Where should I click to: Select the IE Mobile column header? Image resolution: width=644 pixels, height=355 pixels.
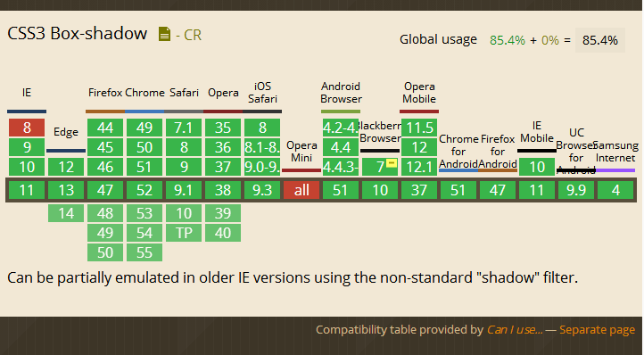[537, 132]
